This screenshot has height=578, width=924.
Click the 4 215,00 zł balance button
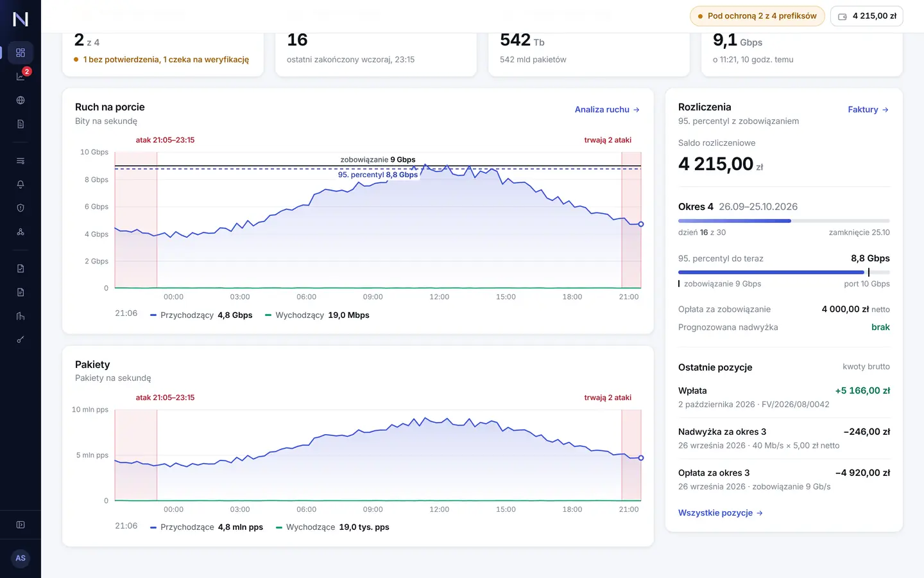[x=867, y=16]
